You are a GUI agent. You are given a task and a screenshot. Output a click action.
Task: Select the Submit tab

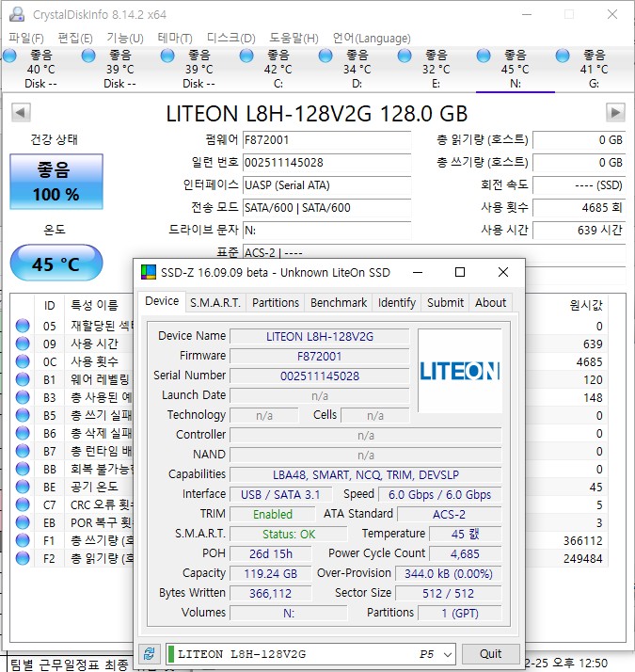click(x=445, y=302)
